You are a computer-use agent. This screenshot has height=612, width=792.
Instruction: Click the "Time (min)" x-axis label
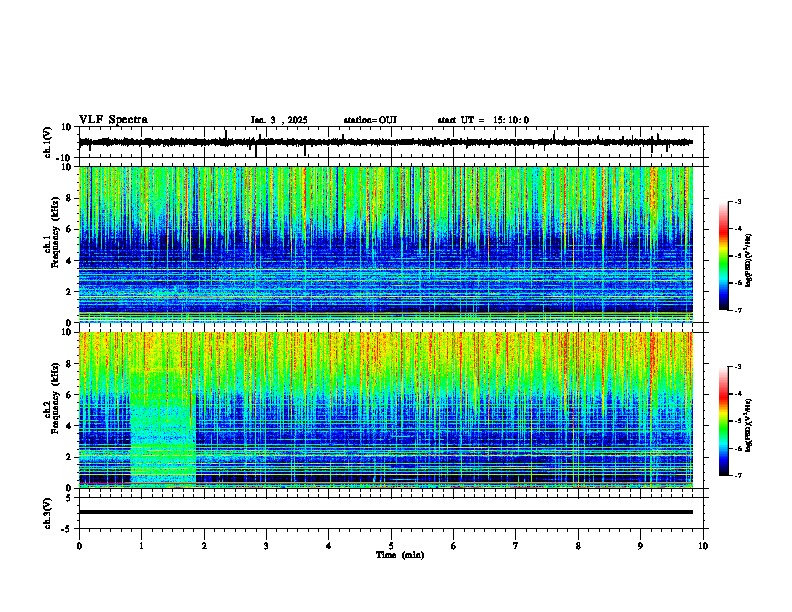[x=400, y=555]
